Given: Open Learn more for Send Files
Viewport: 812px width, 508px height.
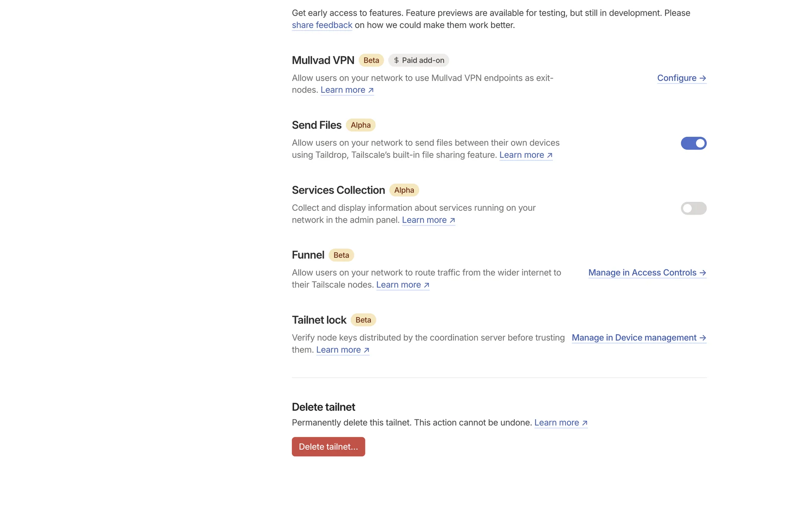Looking at the screenshot, I should click(526, 155).
